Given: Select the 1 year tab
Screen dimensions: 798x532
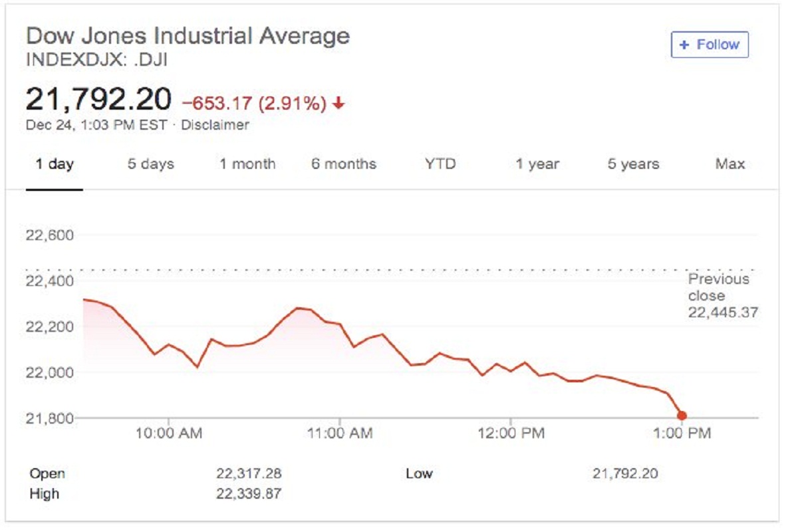Looking at the screenshot, I should 537,164.
